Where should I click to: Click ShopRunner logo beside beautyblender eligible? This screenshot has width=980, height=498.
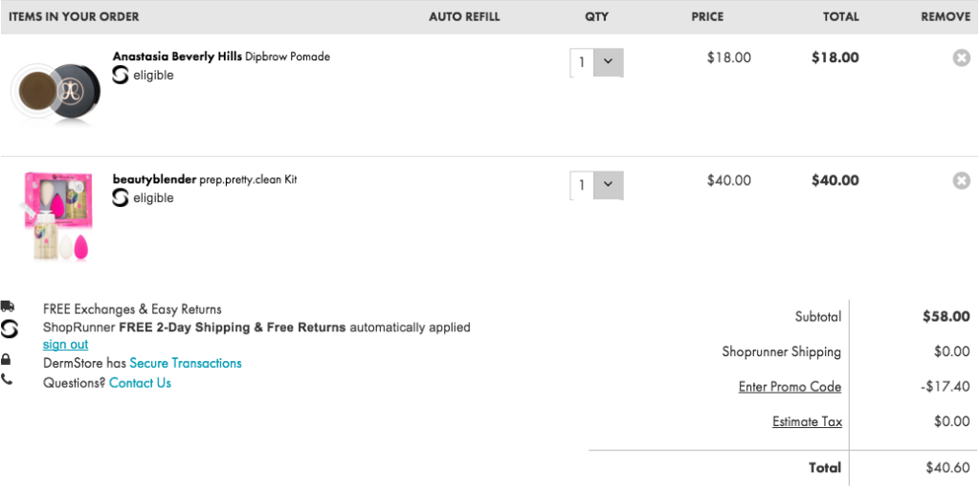point(120,197)
